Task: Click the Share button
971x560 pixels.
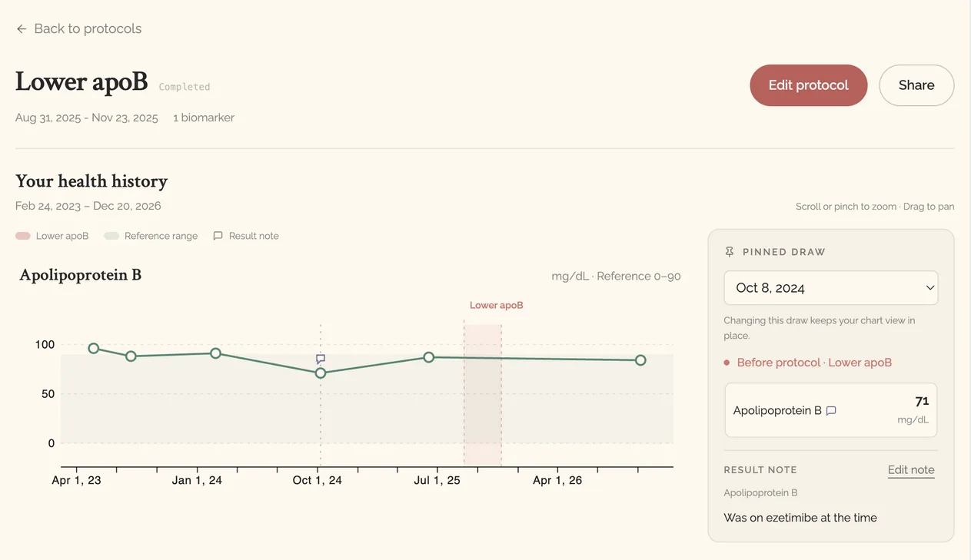Action: [x=916, y=85]
